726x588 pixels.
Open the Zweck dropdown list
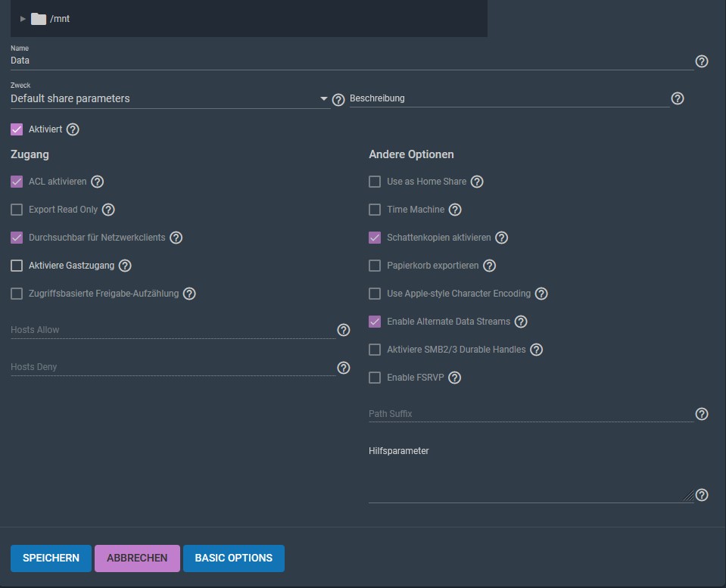coord(170,98)
